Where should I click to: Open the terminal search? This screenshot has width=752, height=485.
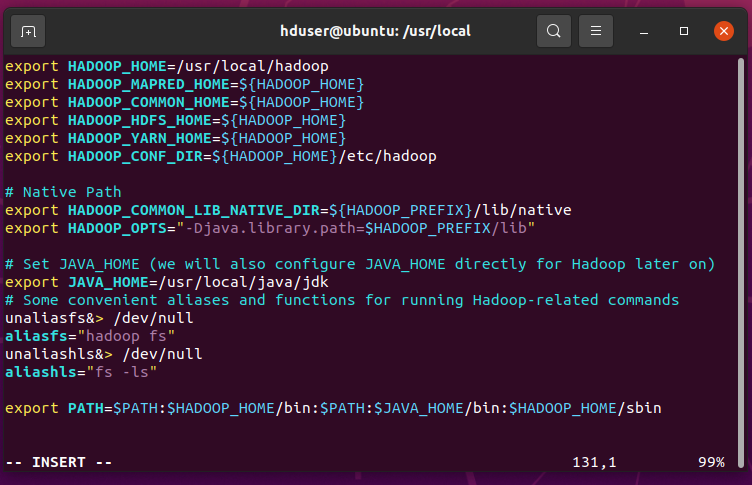[553, 31]
